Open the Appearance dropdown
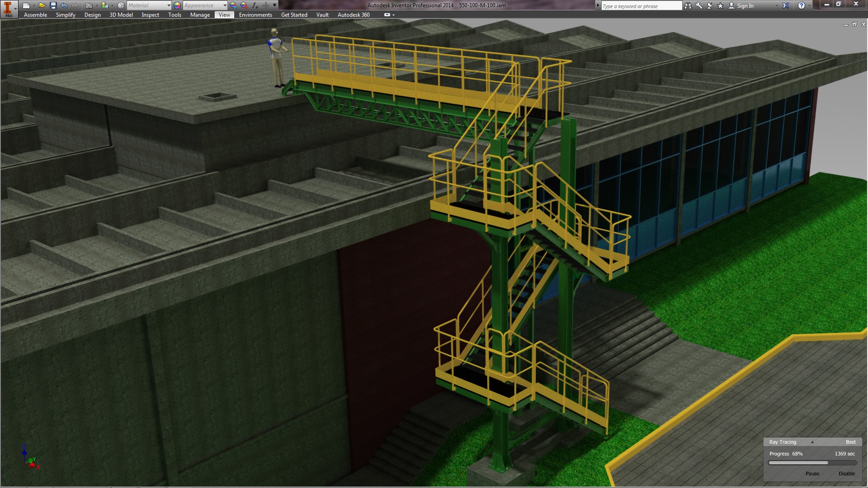This screenshot has height=488, width=868. [x=225, y=5]
